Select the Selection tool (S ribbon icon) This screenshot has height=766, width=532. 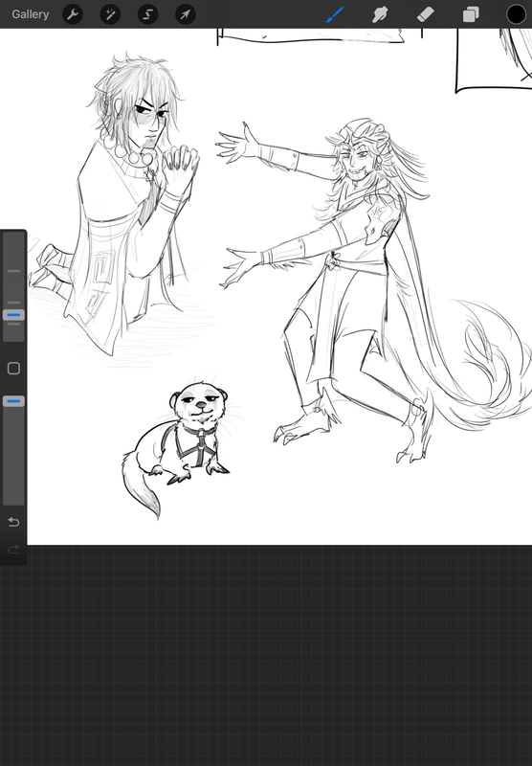(x=148, y=14)
